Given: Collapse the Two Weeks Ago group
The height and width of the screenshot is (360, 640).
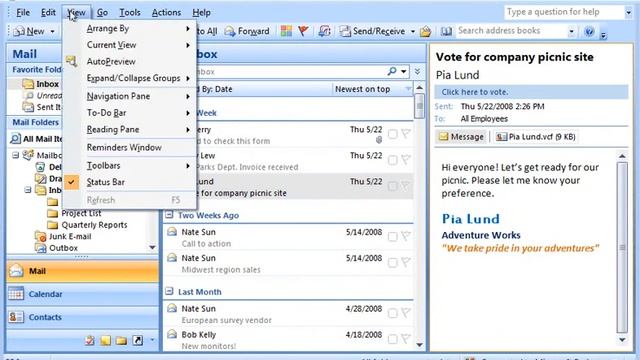Looking at the screenshot, I should click(169, 215).
